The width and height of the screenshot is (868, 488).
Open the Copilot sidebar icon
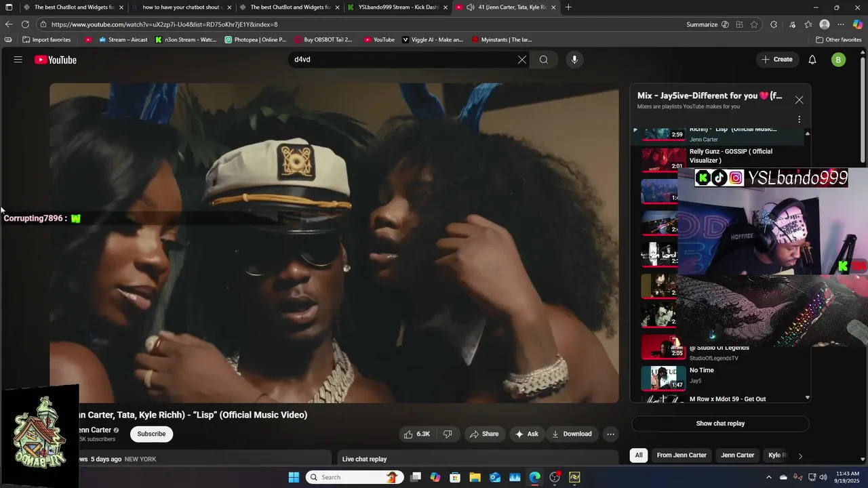[x=858, y=24]
